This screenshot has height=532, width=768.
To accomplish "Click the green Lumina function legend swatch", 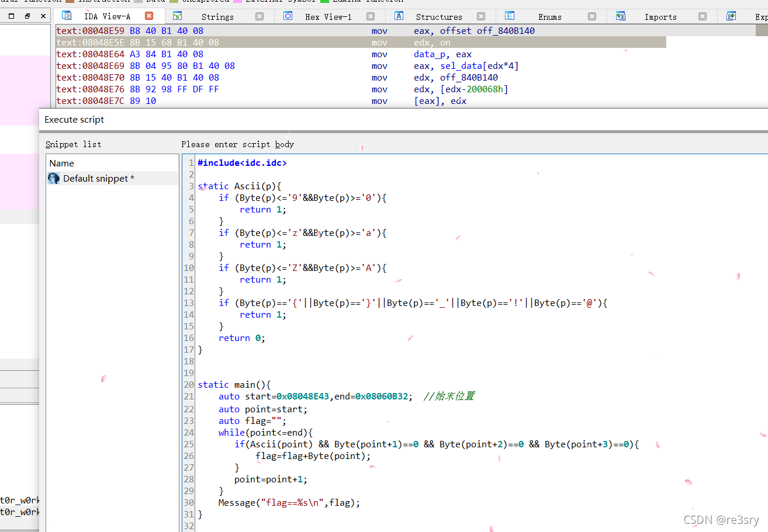I will 324,2.
